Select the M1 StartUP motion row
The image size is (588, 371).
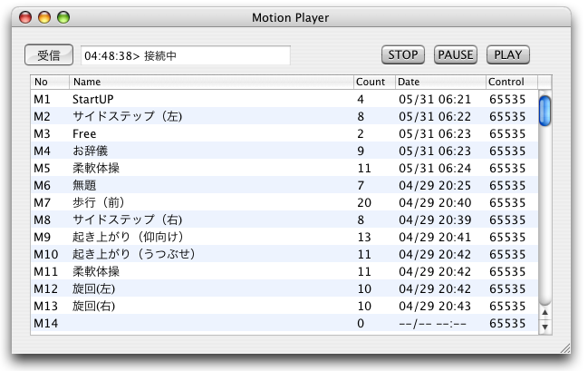click(284, 99)
